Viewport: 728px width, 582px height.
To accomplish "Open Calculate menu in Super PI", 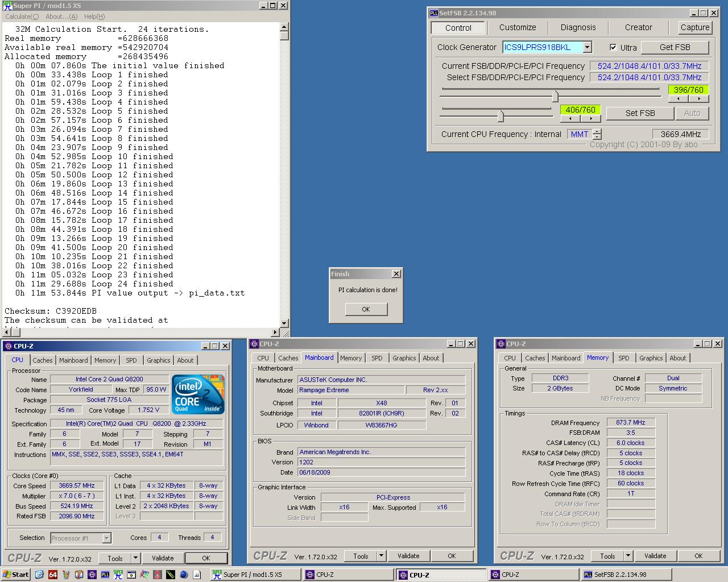I will [22, 16].
